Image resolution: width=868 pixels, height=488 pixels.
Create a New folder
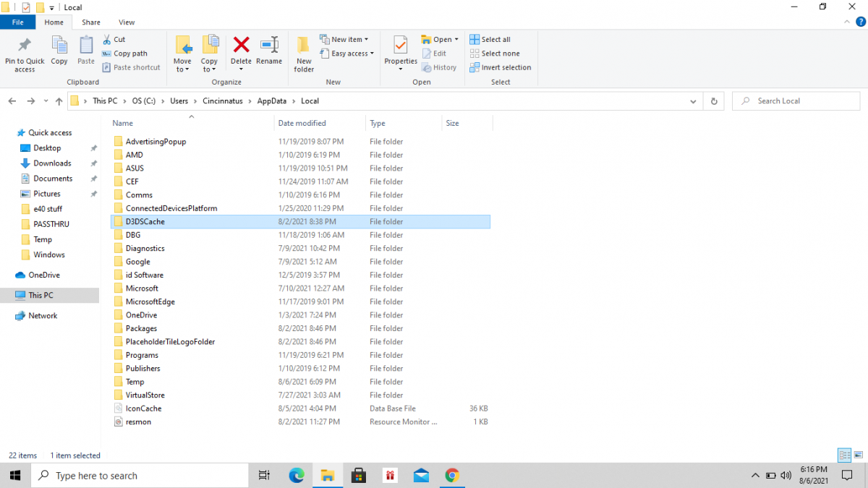(304, 54)
